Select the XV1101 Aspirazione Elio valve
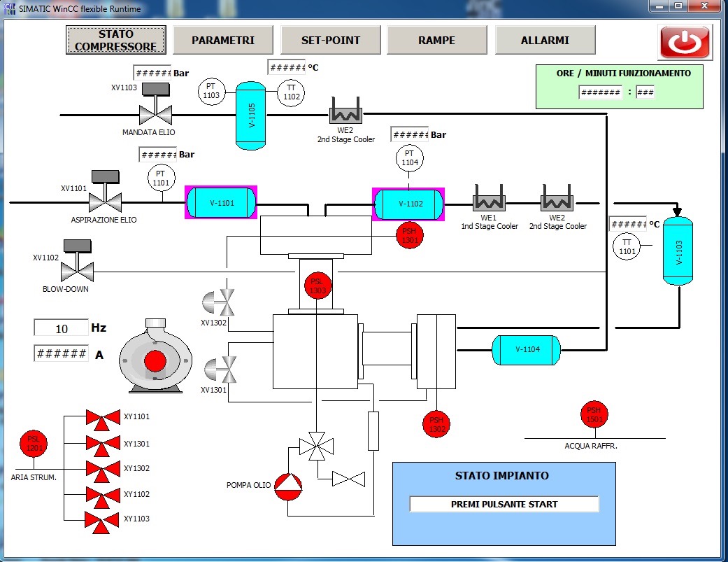 pyautogui.click(x=106, y=191)
